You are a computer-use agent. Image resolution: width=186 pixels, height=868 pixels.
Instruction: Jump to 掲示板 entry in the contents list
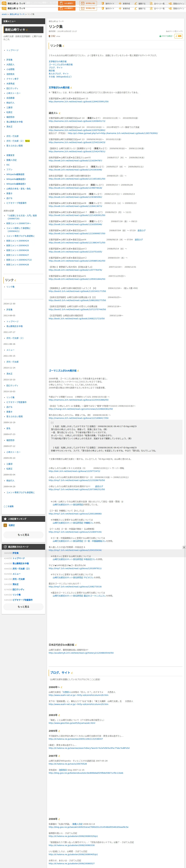click(52, 71)
